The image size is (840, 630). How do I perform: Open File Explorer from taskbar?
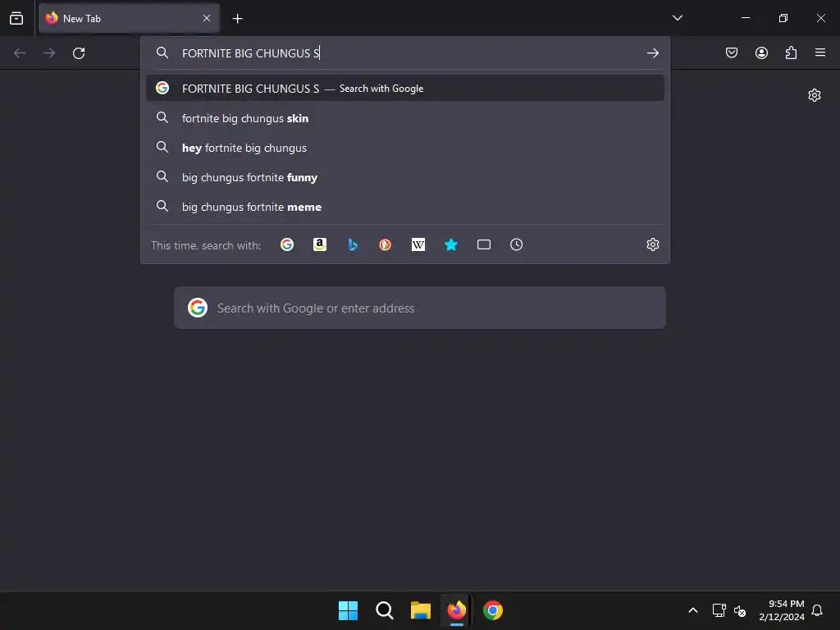(x=421, y=610)
